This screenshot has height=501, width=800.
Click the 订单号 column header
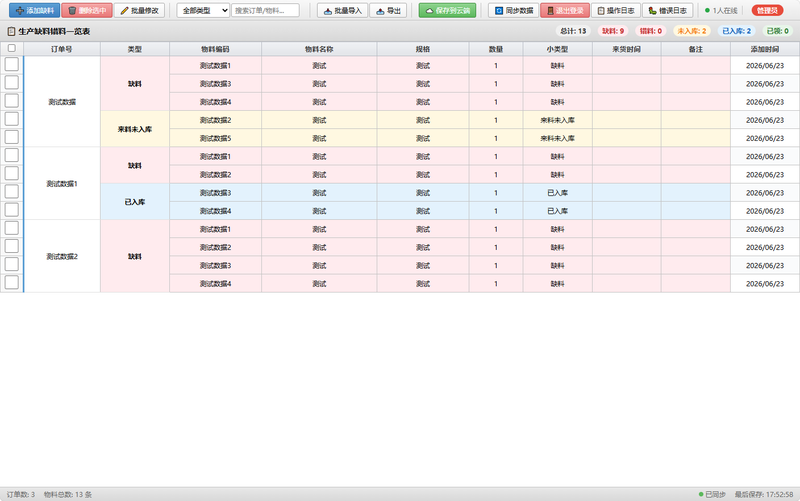[x=62, y=49]
